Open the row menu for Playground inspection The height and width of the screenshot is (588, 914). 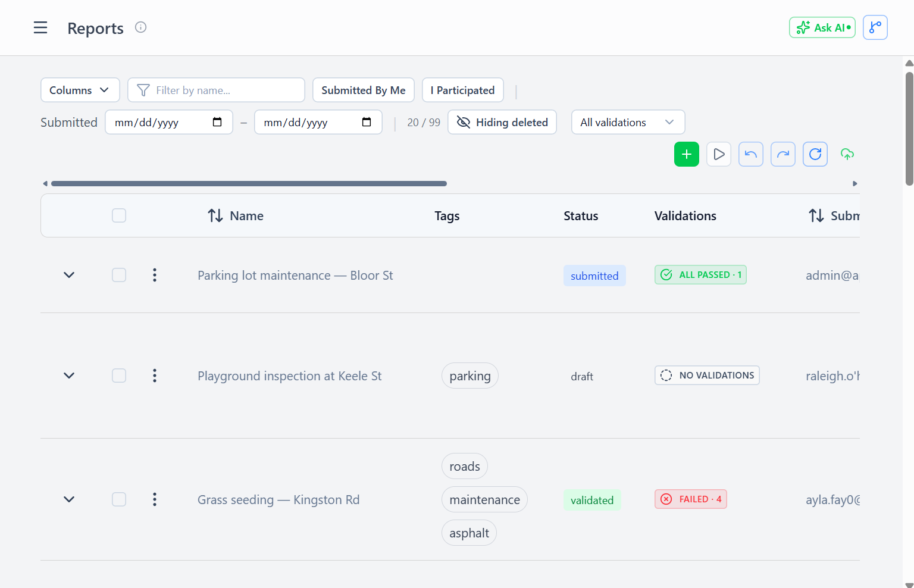[155, 376]
